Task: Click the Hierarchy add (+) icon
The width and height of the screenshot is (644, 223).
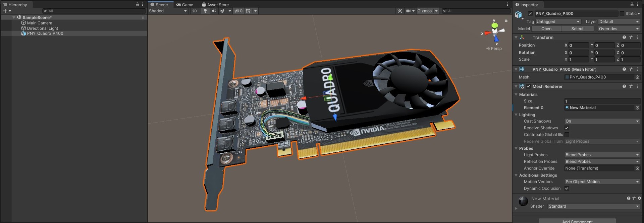Action: [5, 11]
